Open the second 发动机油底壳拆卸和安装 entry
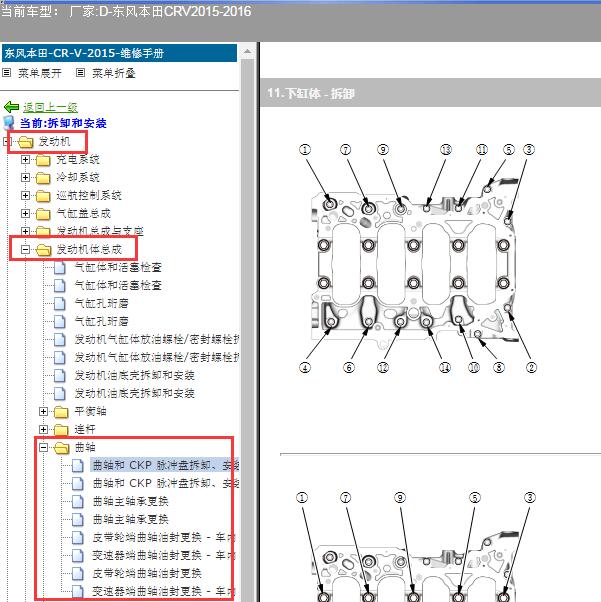 (134, 394)
